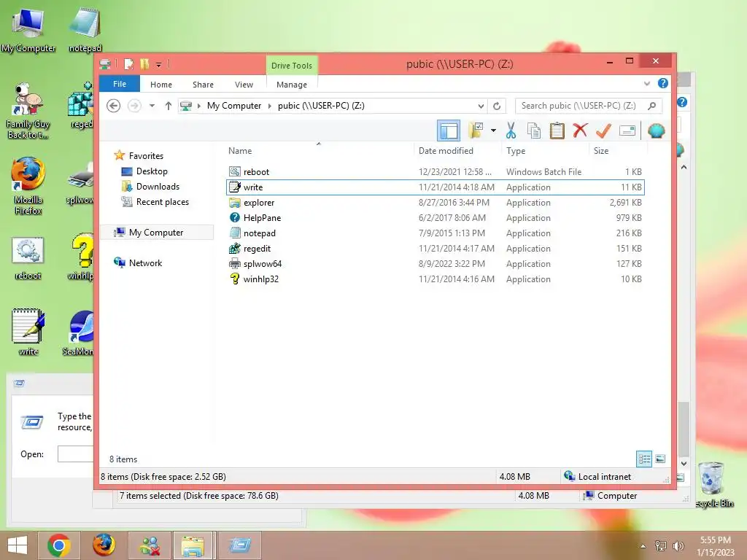Select the explorer application file
This screenshot has height=560, width=747.
point(435,203)
